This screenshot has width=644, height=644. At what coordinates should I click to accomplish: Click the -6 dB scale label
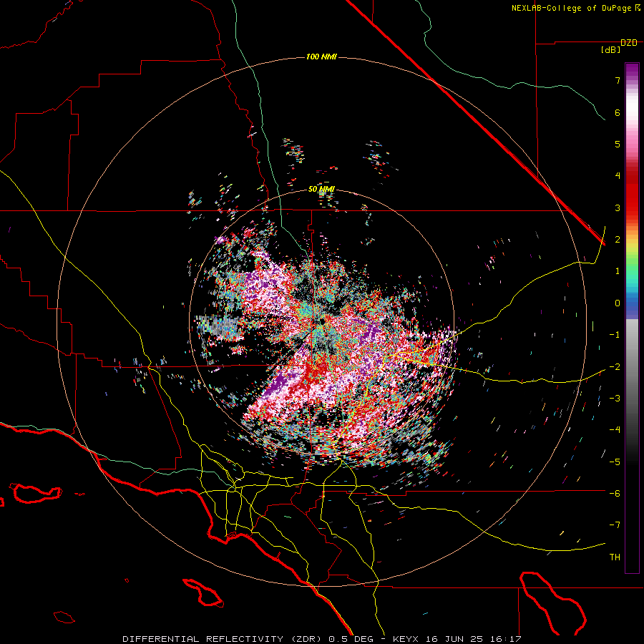tap(615, 494)
